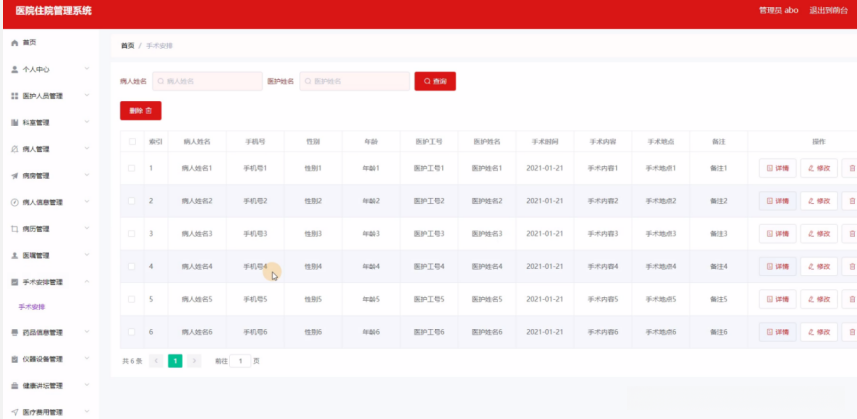Click the paper-plane icon for 医疗费用管理
Screen dimensions: 857x419
(x=15, y=412)
